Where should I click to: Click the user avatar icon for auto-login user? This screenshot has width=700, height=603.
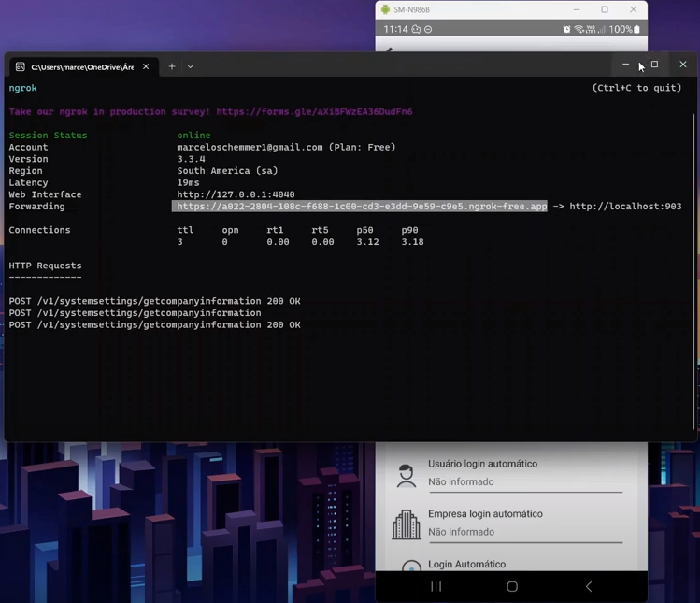coord(407,476)
